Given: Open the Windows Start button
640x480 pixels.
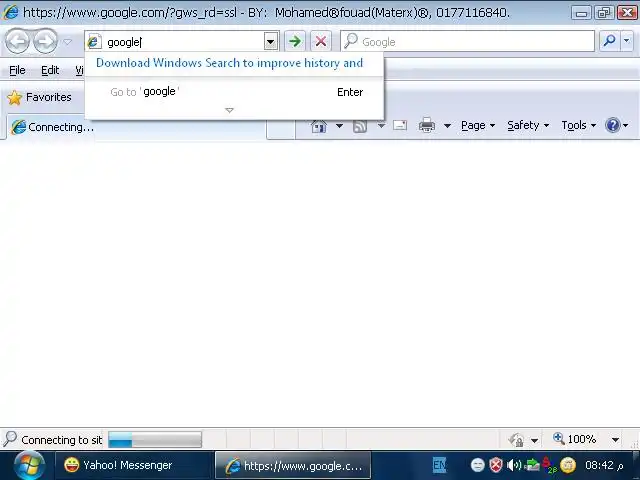Looking at the screenshot, I should [x=29, y=466].
